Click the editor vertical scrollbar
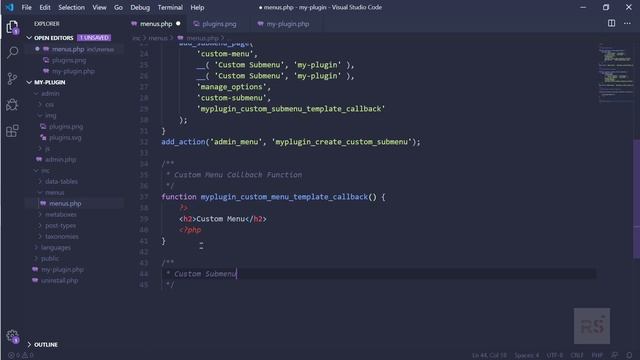640x360 pixels. (x=636, y=199)
